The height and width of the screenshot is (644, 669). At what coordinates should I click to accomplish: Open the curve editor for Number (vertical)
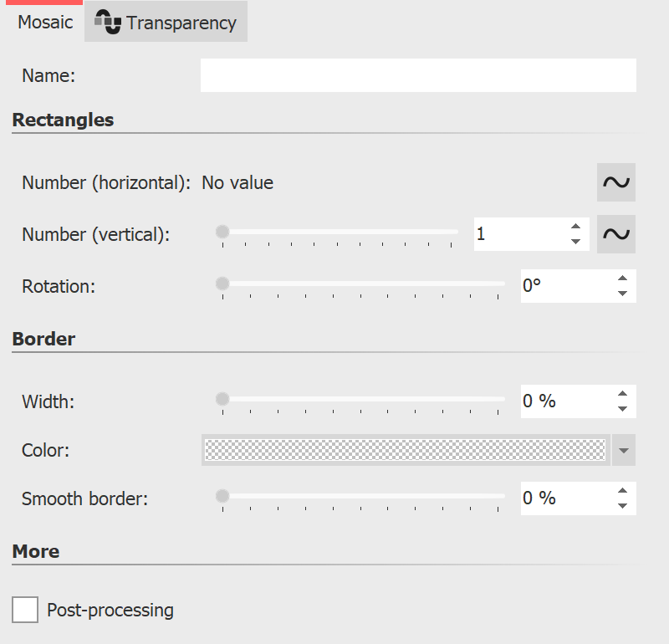pos(616,234)
